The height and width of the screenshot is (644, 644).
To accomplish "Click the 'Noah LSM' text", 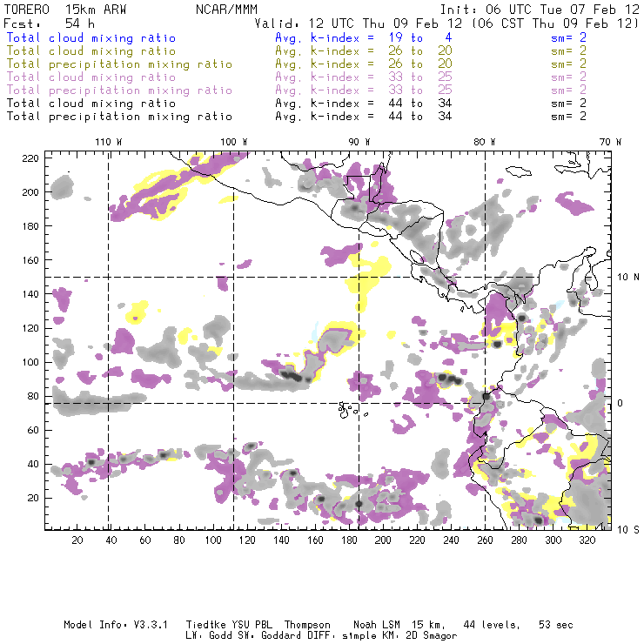I will pyautogui.click(x=377, y=625).
